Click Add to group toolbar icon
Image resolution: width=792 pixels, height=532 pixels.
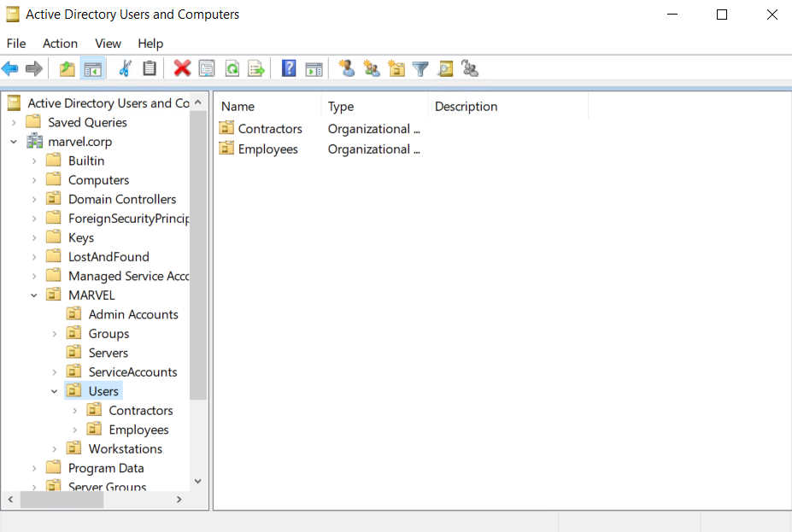pyautogui.click(x=470, y=68)
